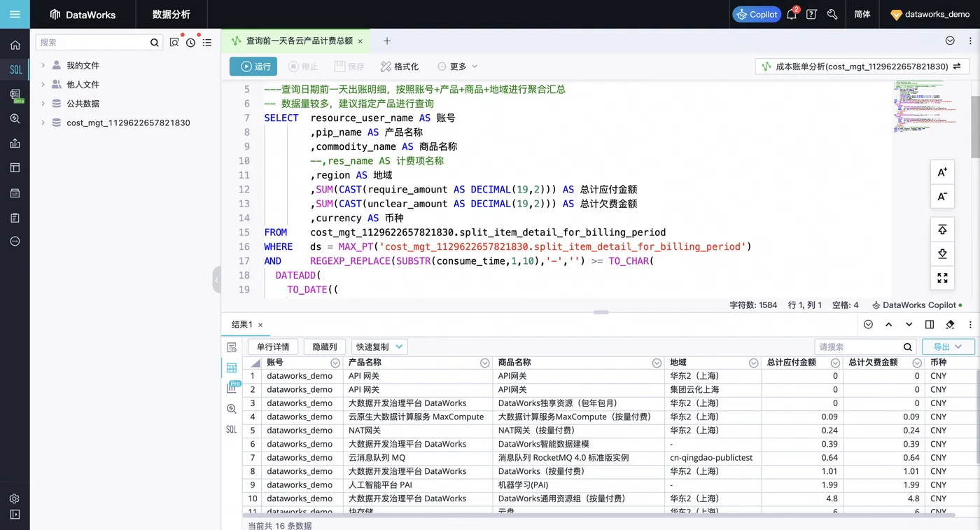Screen dimensions: 980x530
Task: Jump to top of editor
Action: 942,229
